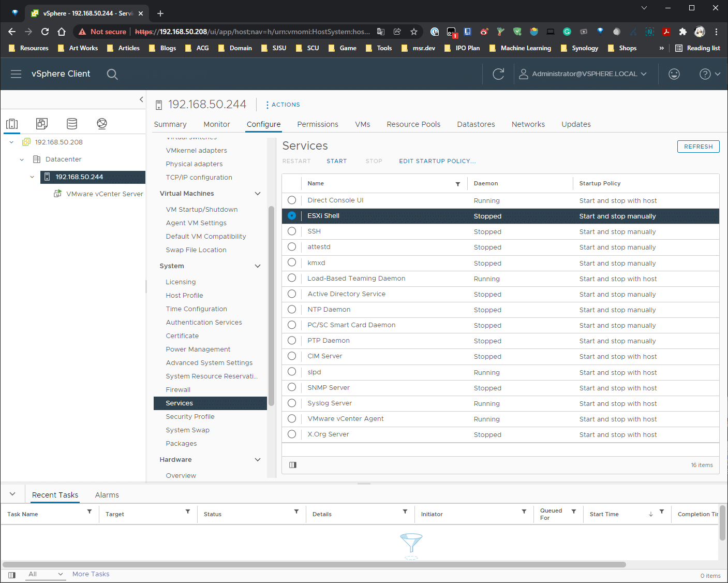Collapse the Virtual Machines settings section
Viewport: 728px width, 583px height.
click(258, 194)
